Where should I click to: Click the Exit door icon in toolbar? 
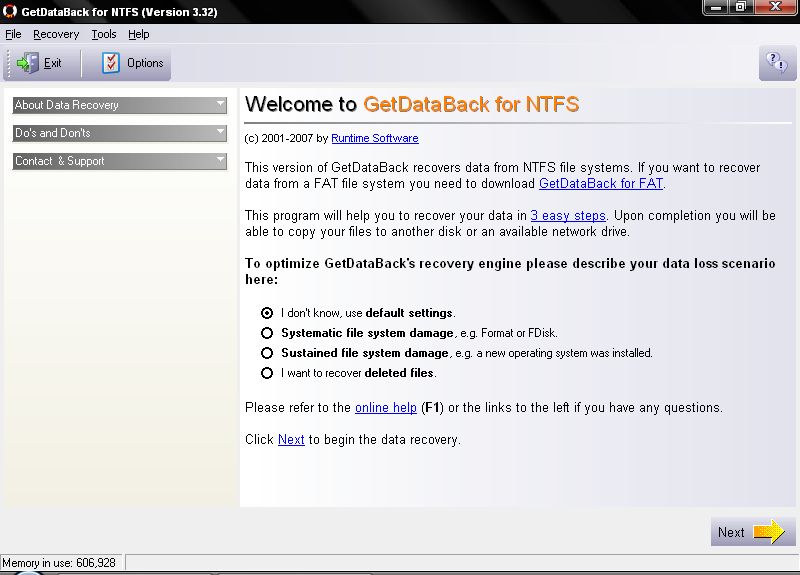pos(28,63)
